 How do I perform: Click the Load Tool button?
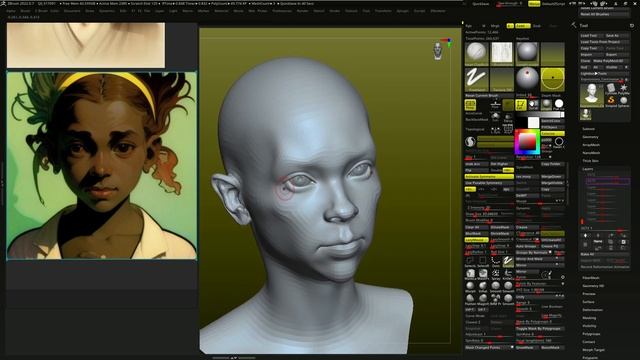pos(591,36)
